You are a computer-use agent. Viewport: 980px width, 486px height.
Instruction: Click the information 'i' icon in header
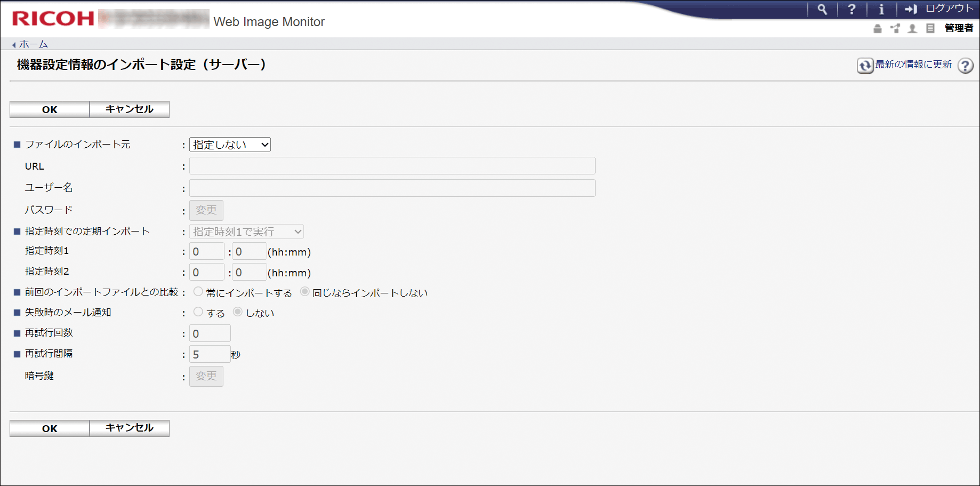pyautogui.click(x=881, y=9)
